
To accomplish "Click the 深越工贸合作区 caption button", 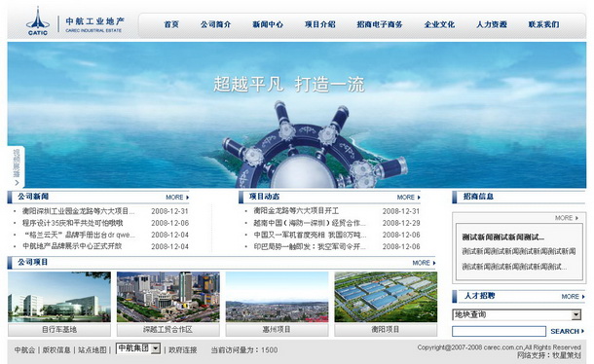I will pos(168,330).
